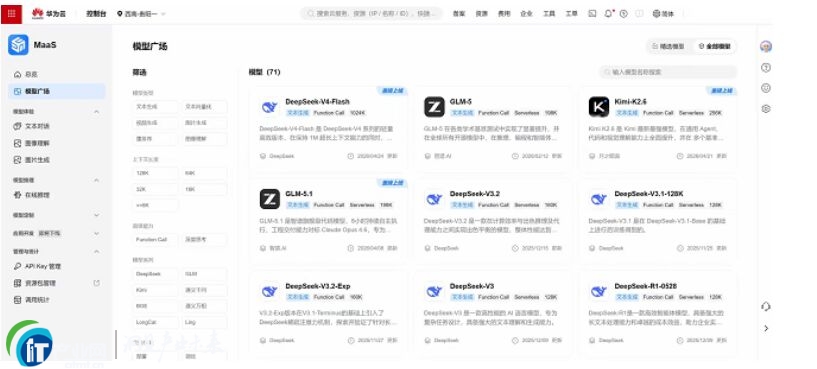817x369 pixels.
Task: Open 图片生成 in the sidebar
Action: click(x=32, y=160)
